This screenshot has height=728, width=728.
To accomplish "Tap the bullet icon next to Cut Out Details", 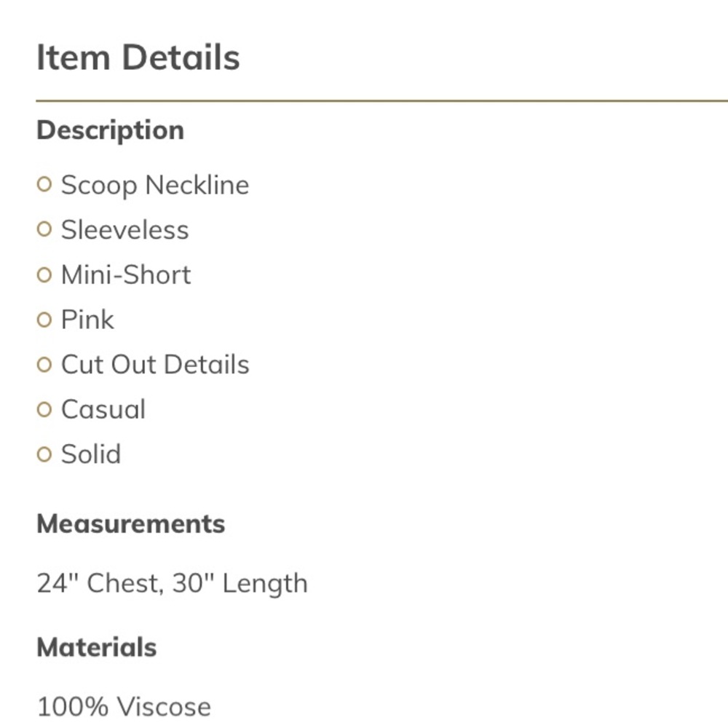I will 44,365.
